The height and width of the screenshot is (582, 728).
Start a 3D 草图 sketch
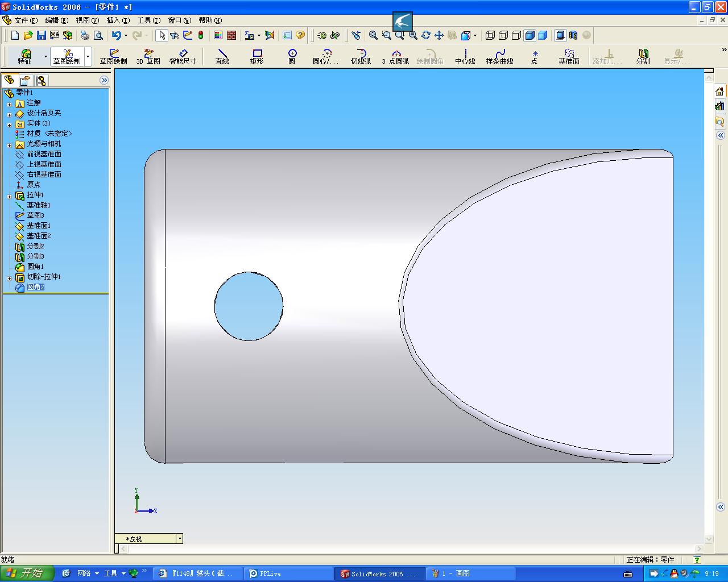tap(148, 56)
